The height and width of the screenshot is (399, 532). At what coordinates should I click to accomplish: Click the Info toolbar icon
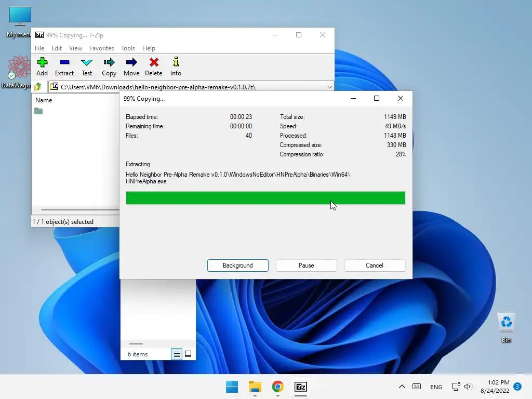tap(176, 66)
